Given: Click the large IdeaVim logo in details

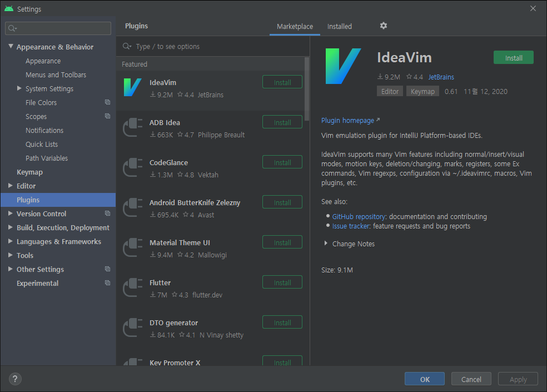Looking at the screenshot, I should [x=343, y=66].
